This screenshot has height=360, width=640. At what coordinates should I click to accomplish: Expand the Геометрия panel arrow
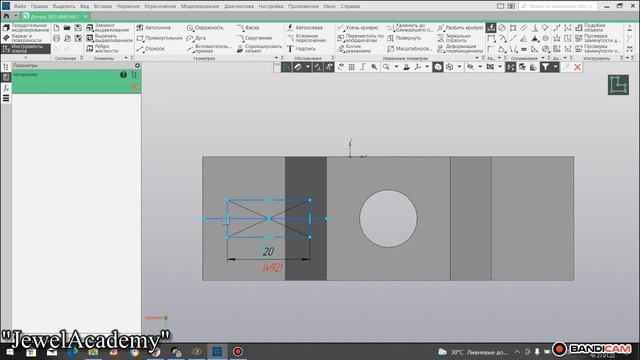coord(276,58)
